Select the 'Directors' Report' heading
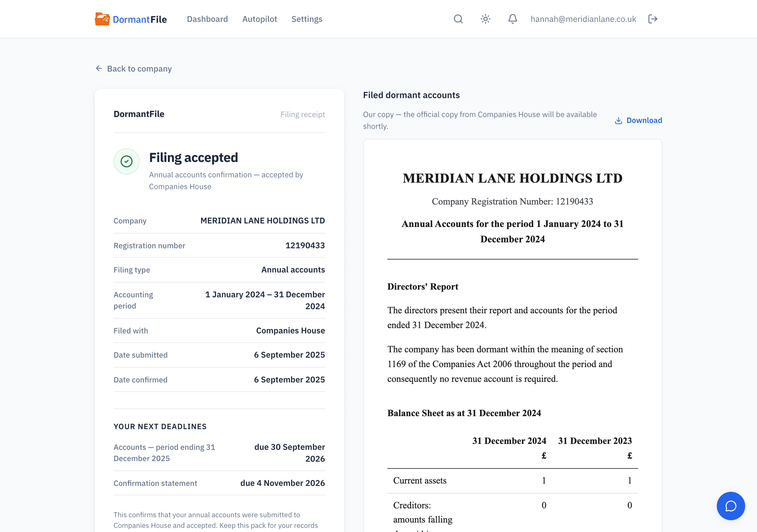This screenshot has width=757, height=532. click(423, 286)
